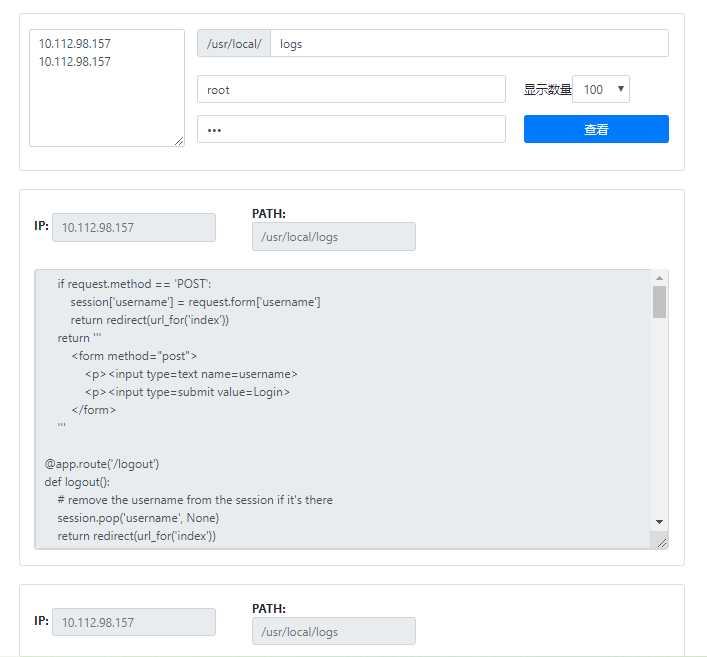Click the IP label in second result panel
The height and width of the screenshot is (657, 707).
click(41, 621)
